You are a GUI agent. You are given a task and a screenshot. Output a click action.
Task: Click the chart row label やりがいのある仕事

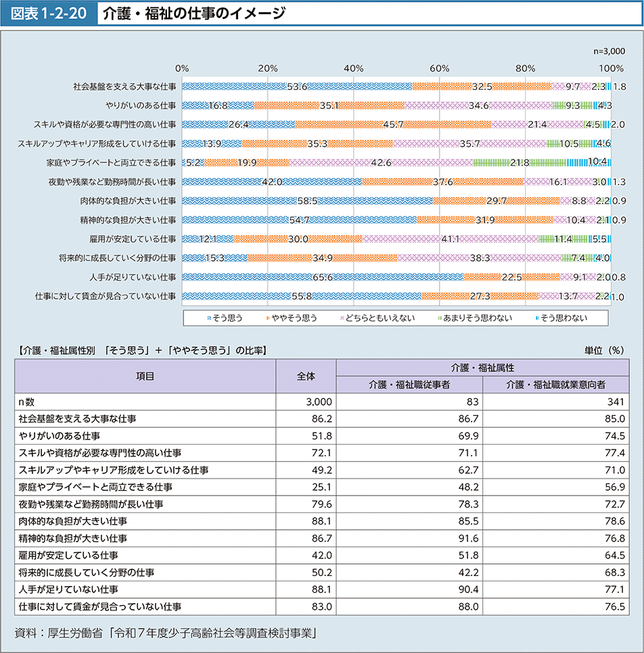(141, 105)
